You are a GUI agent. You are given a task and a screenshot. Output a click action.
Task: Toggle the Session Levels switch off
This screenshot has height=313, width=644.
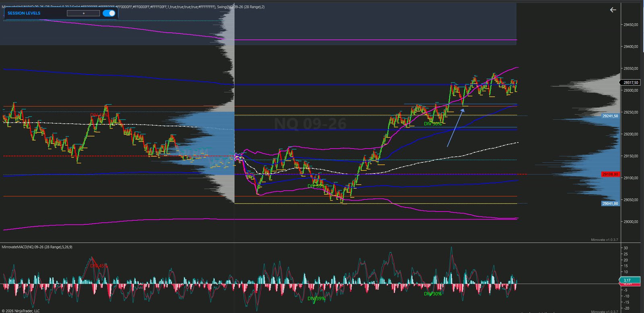pos(109,13)
